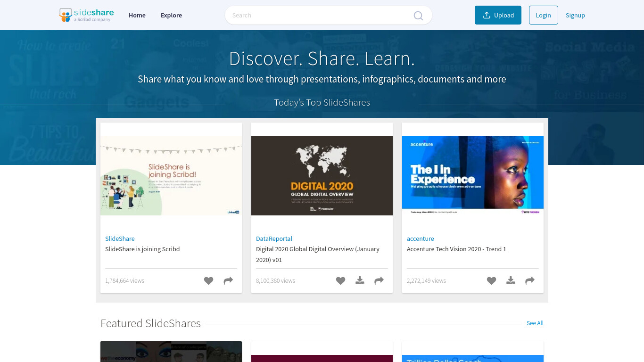Click the search magnifier icon

418,16
